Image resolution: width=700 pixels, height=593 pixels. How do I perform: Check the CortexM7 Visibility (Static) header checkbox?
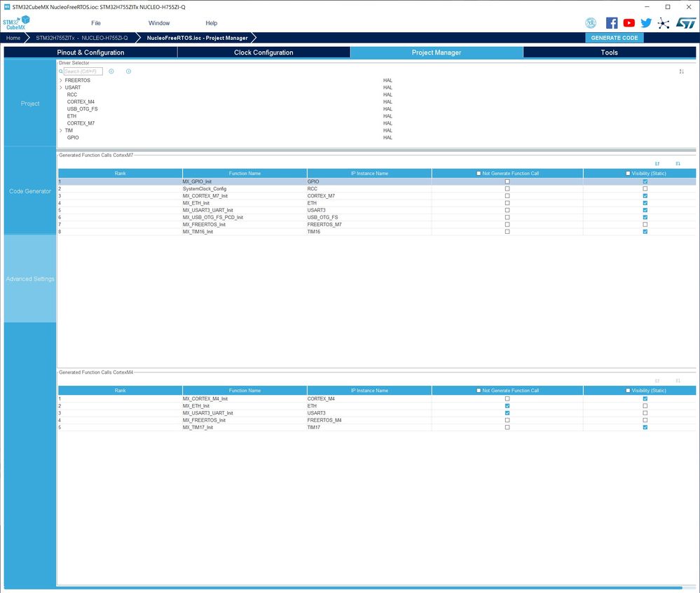click(628, 173)
